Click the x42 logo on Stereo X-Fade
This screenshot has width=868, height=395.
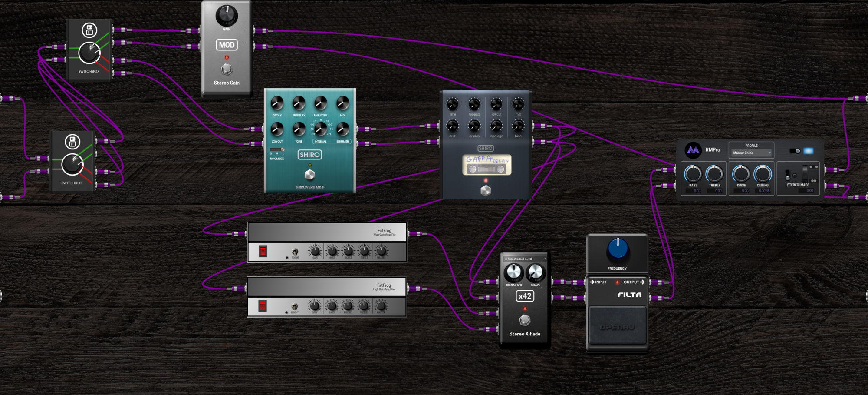pos(525,296)
